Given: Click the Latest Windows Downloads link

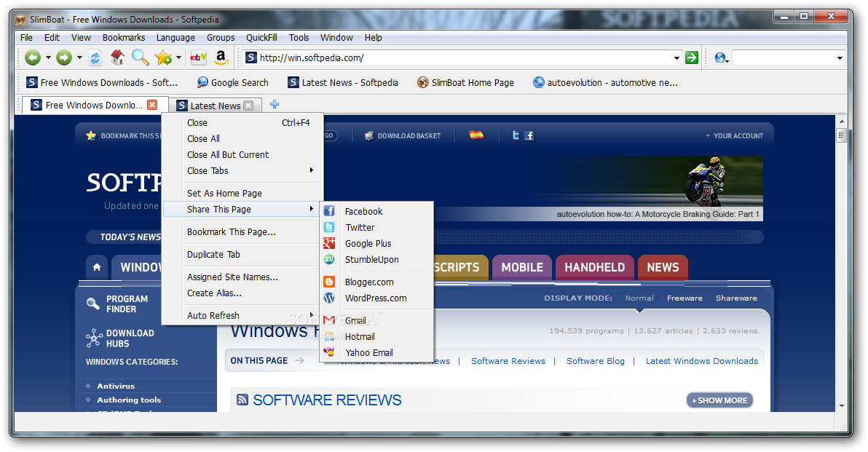Looking at the screenshot, I should tap(702, 361).
